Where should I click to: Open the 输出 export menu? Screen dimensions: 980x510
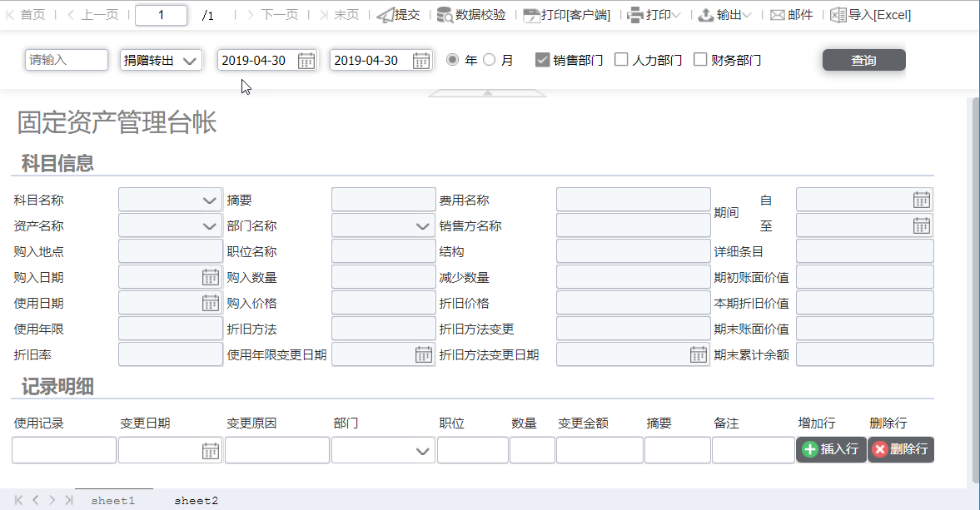pyautogui.click(x=724, y=15)
